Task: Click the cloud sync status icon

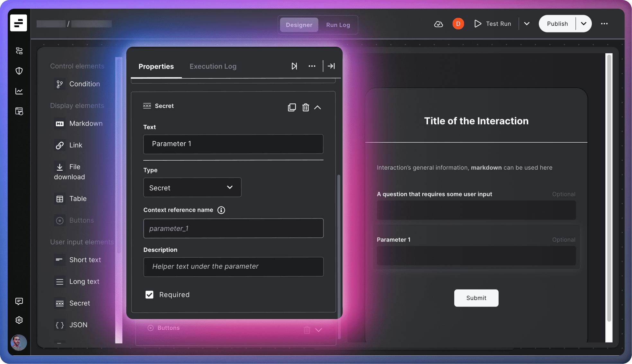Action: [x=439, y=24]
